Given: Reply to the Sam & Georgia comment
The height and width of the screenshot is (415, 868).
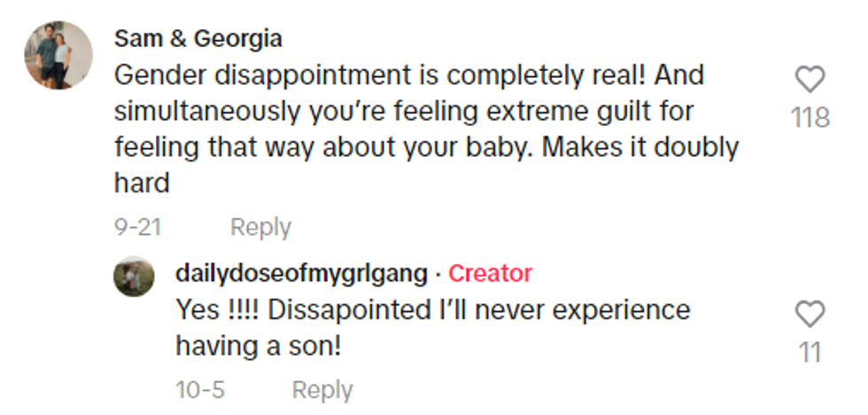Looking at the screenshot, I should tap(260, 227).
